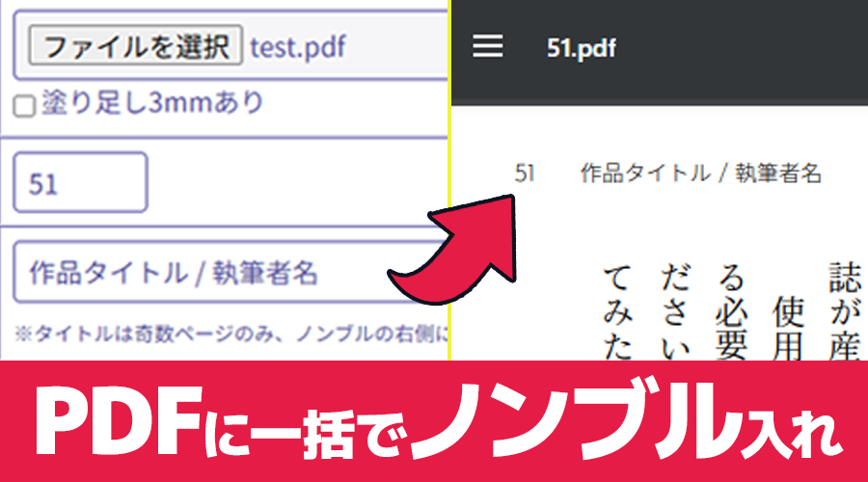Screen dimensions: 868x482
Task: Click page number 51 in PDF header
Action: (x=525, y=174)
